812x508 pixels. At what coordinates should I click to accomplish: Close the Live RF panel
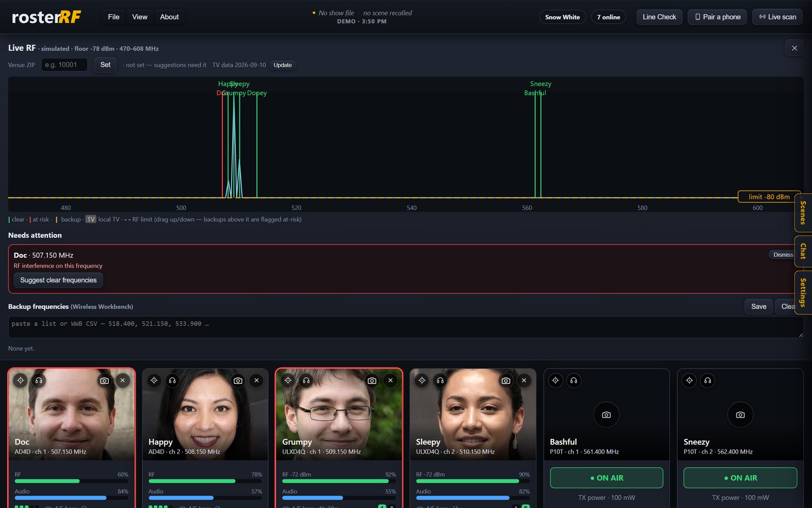[794, 48]
